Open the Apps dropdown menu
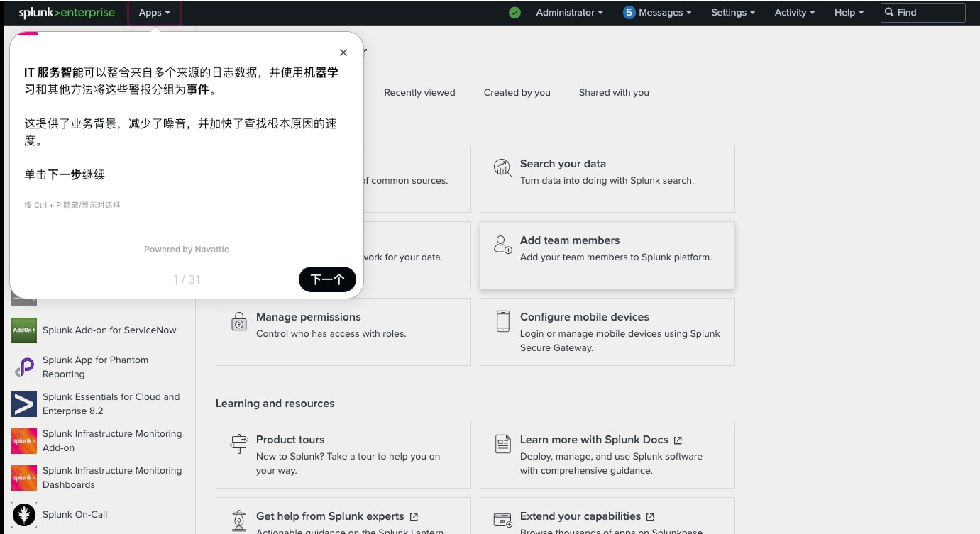 point(155,13)
